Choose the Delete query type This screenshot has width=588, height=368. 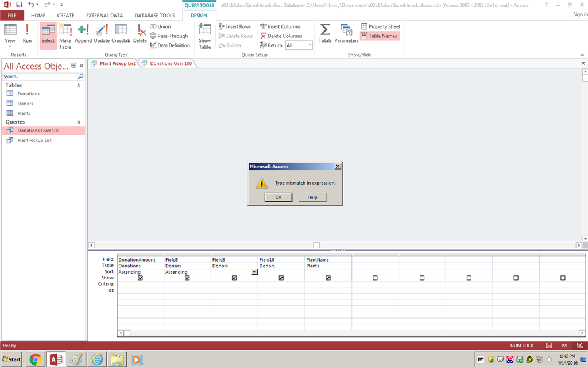coord(140,34)
